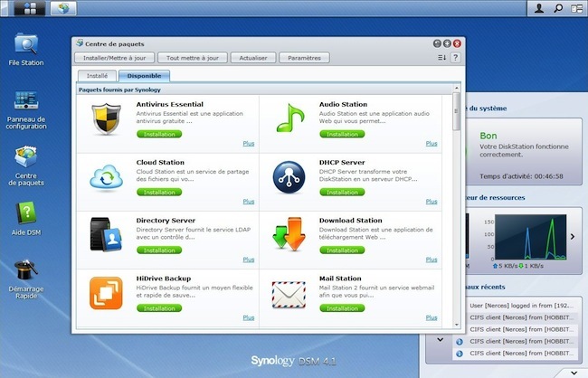Viewport: 588px width, 378px height.
Task: Install Download Station package
Action: [342, 250]
